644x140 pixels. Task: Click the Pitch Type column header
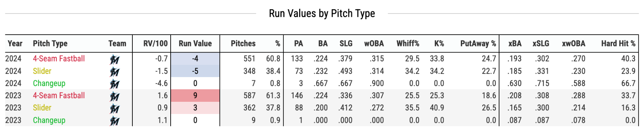tap(50, 44)
